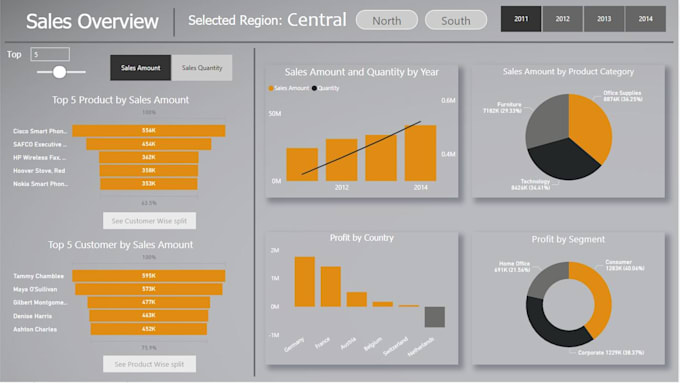Viewport: 680px width, 383px height.
Task: Select the North region button
Action: click(387, 20)
